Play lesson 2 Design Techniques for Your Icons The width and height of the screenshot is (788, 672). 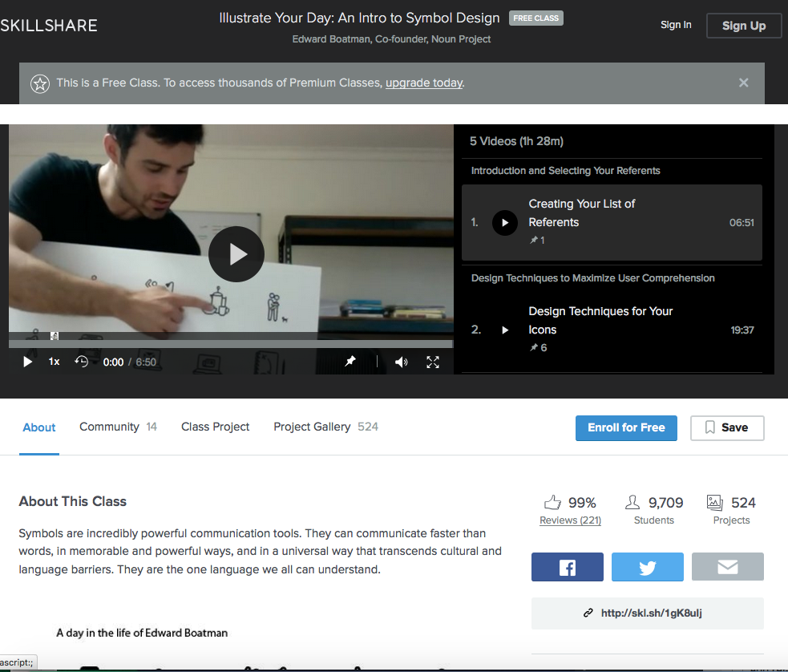[x=505, y=330]
